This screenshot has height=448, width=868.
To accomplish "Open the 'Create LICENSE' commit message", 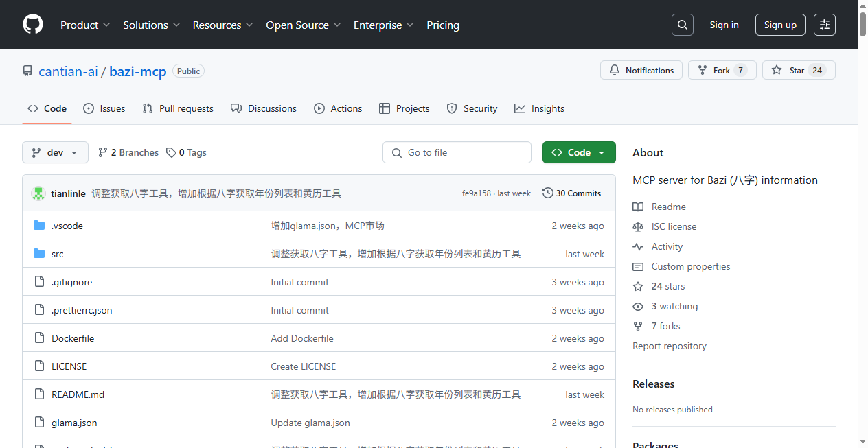I will (x=304, y=366).
